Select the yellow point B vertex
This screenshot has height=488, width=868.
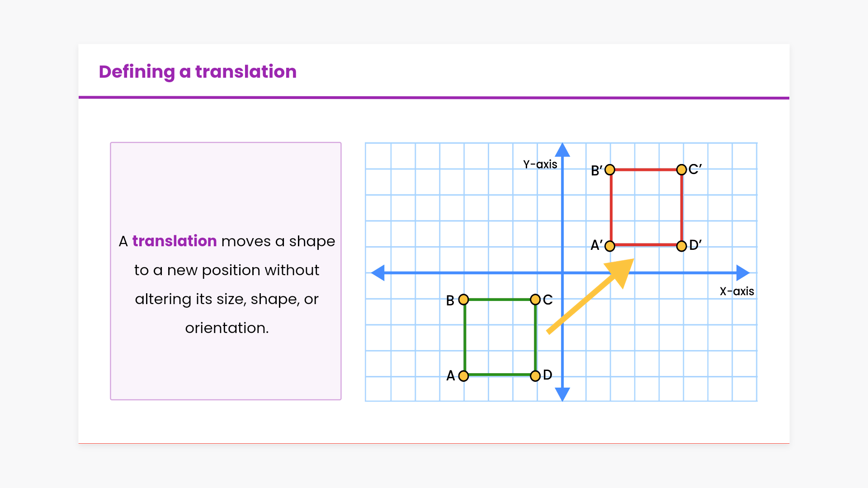[x=463, y=300]
